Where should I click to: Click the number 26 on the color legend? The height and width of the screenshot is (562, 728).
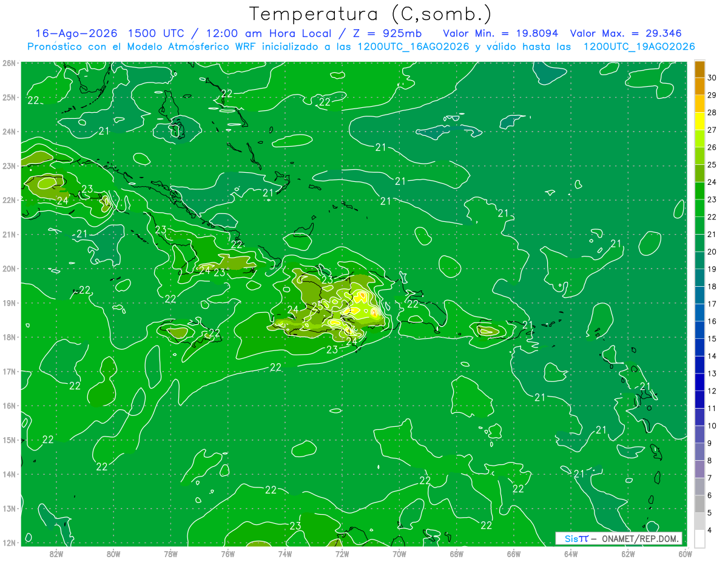712,147
